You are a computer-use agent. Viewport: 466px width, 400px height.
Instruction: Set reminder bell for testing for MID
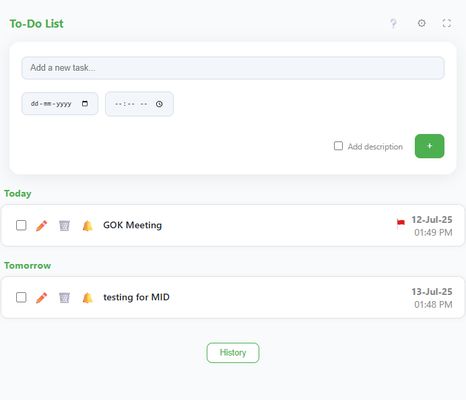tap(87, 297)
